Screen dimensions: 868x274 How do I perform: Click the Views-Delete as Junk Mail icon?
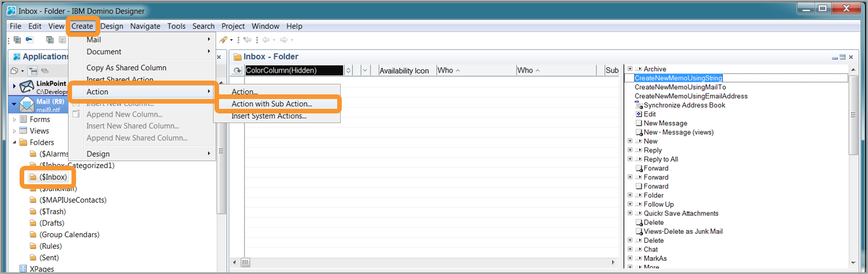pos(639,231)
